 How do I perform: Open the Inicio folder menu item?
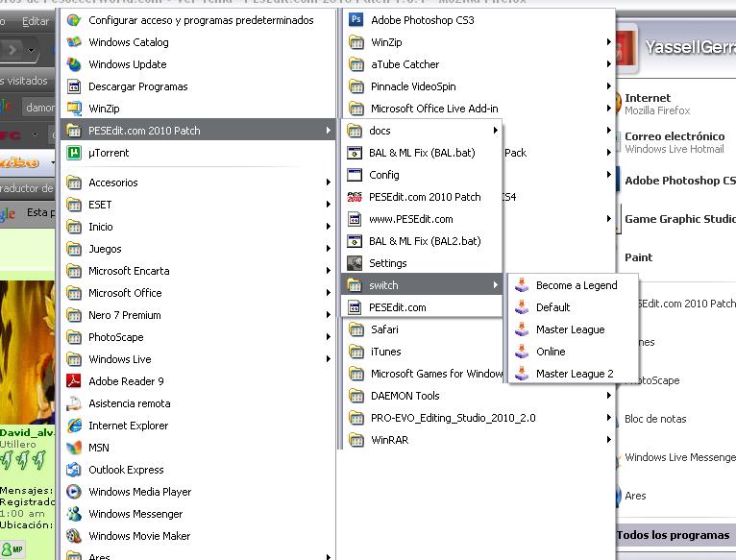click(198, 227)
